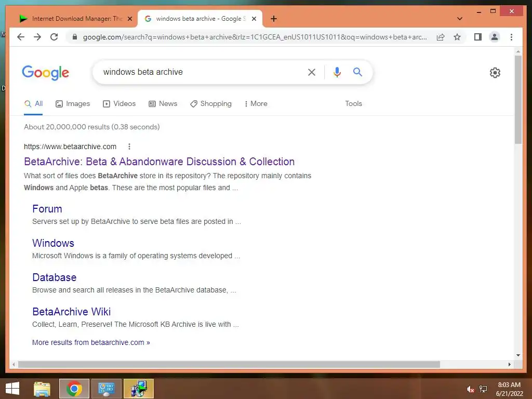The height and width of the screenshot is (399, 532).
Task: Click the Google search box text
Action: 143,72
